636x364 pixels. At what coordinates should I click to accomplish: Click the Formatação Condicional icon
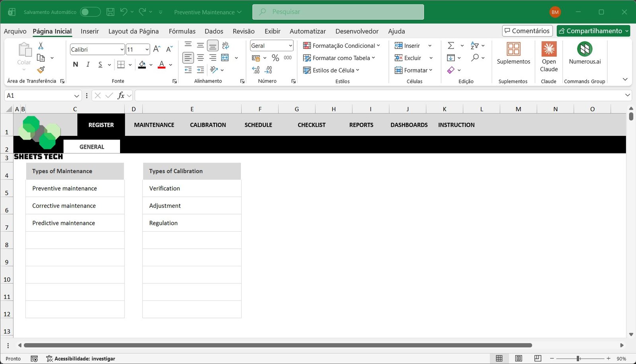click(x=306, y=45)
